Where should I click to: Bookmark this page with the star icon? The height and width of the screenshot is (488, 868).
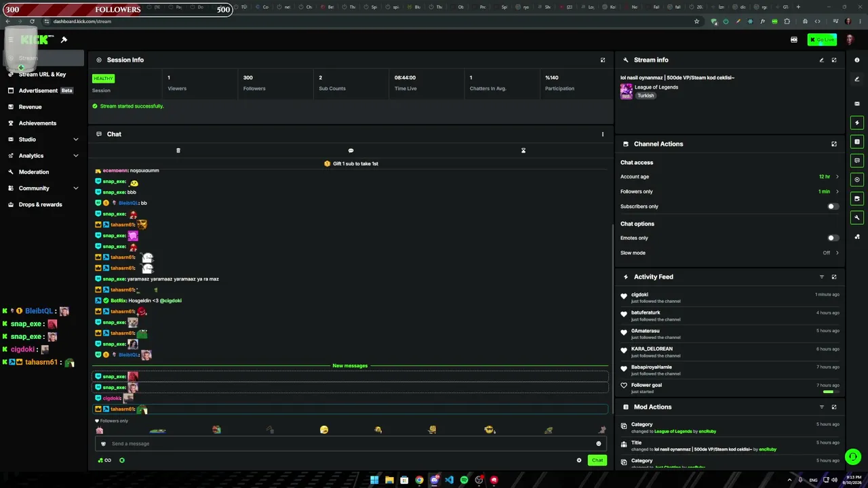pyautogui.click(x=696, y=21)
